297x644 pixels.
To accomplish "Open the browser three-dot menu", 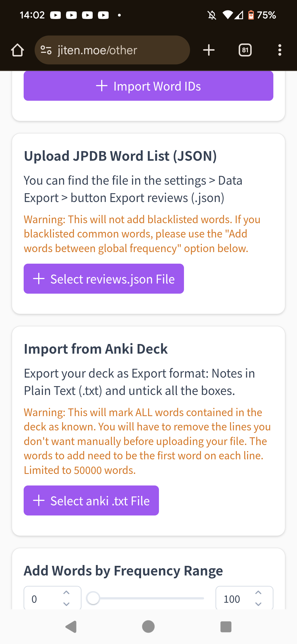I will pos(280,50).
